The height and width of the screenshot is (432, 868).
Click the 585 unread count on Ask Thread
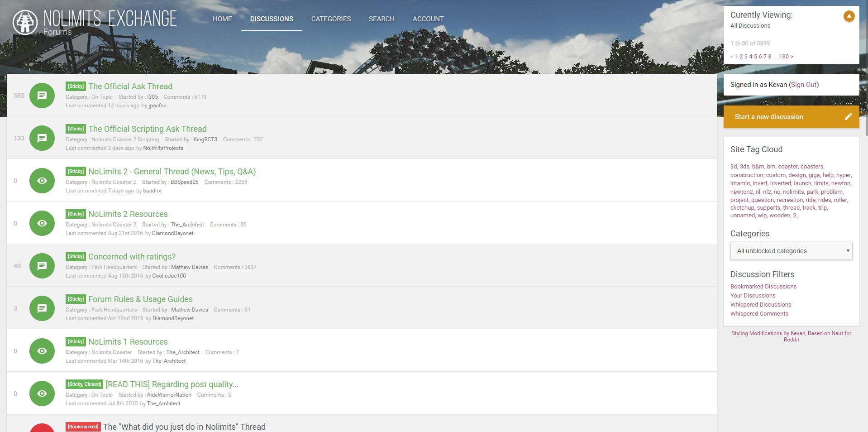click(19, 96)
